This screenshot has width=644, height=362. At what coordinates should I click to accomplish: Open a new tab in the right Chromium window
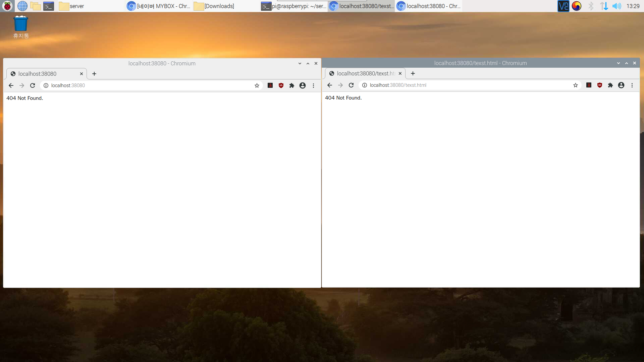click(x=413, y=73)
